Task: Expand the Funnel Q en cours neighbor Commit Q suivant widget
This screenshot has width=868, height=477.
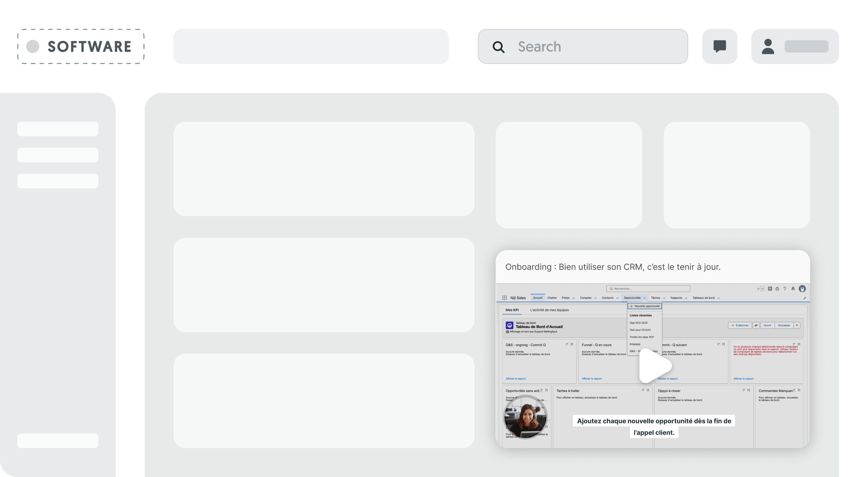Action: click(x=723, y=344)
